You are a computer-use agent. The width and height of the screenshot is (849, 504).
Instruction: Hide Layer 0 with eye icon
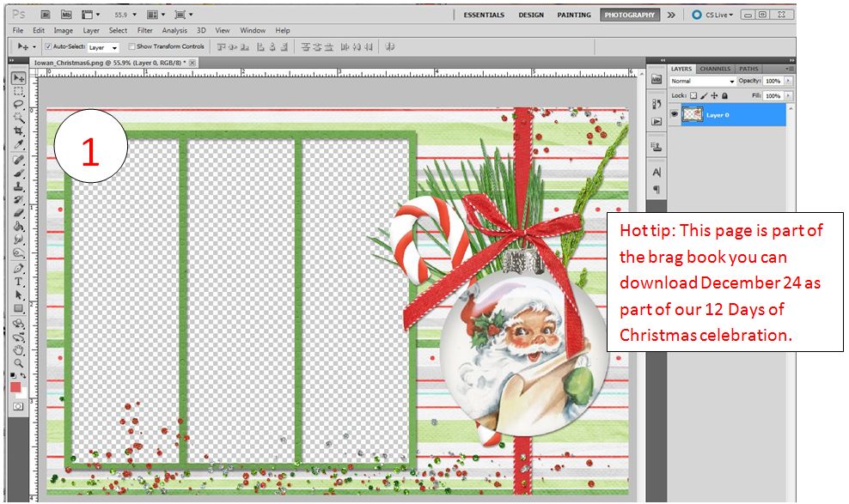click(674, 114)
